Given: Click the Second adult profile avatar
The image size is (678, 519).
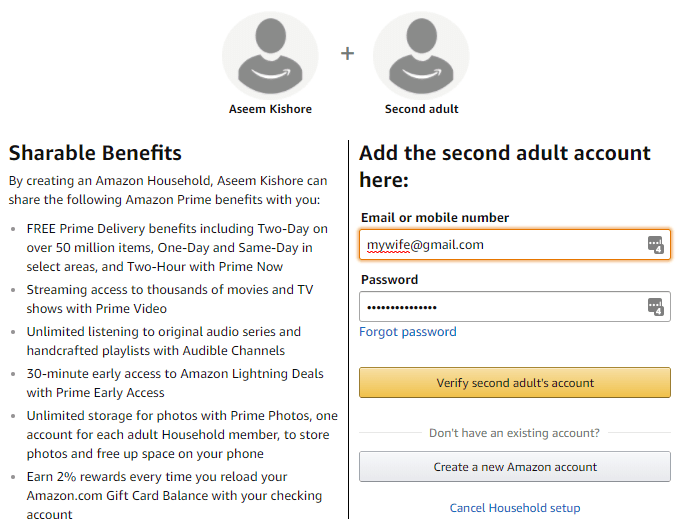Looking at the screenshot, I should point(421,54).
